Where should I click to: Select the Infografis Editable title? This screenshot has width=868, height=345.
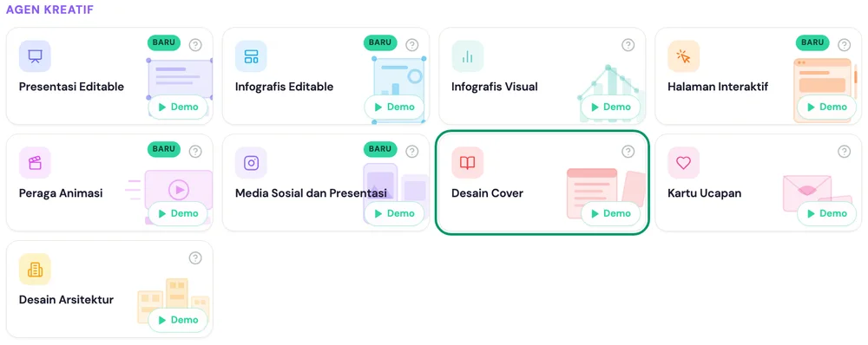click(x=285, y=87)
